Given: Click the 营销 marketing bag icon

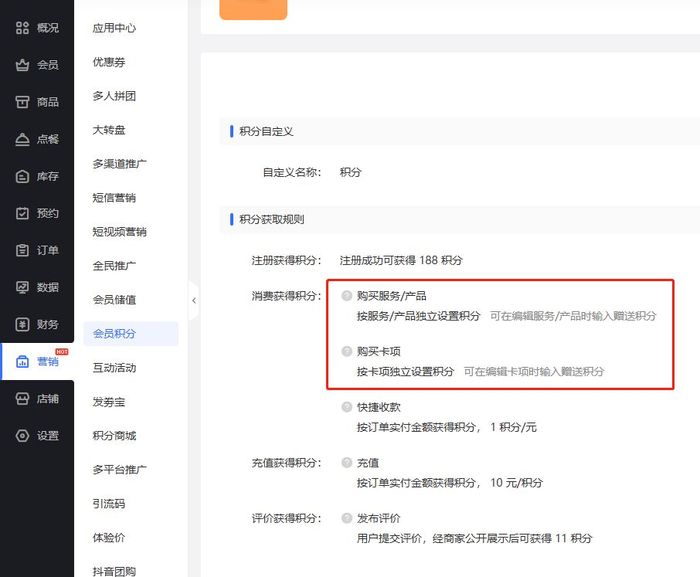Looking at the screenshot, I should (22, 361).
